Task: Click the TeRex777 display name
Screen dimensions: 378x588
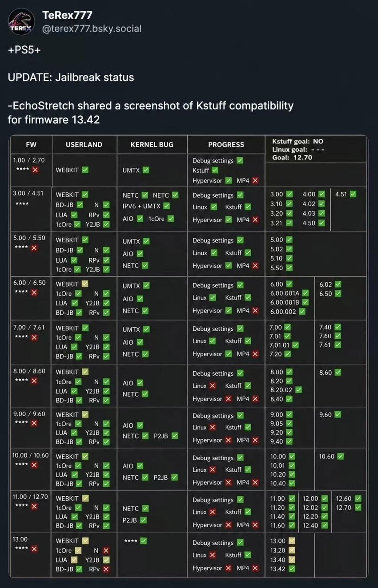Action: 67,15
